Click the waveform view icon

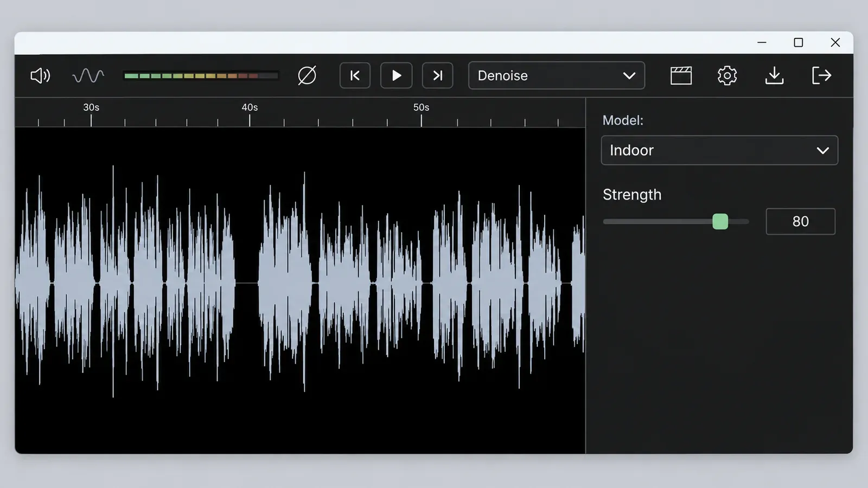[x=88, y=75]
